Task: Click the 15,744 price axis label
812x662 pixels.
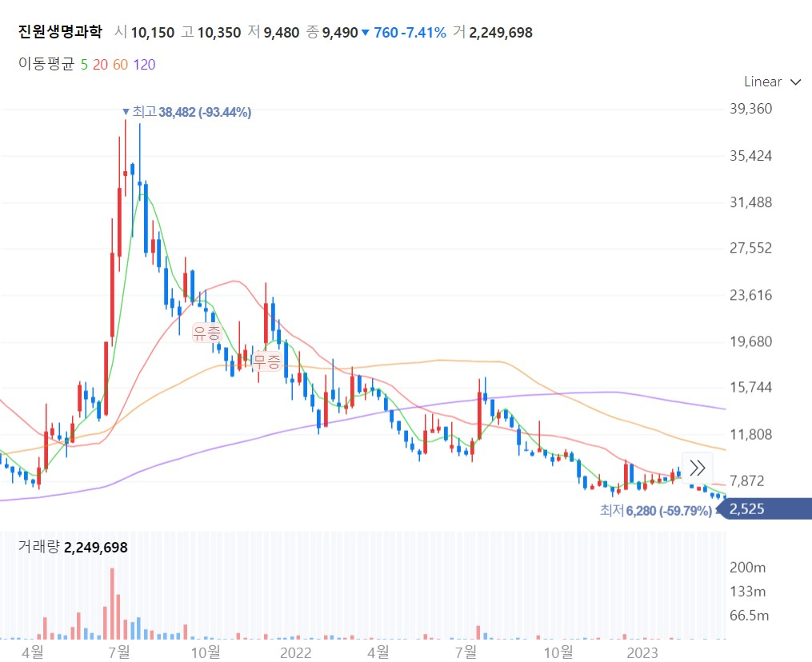Action: point(750,387)
